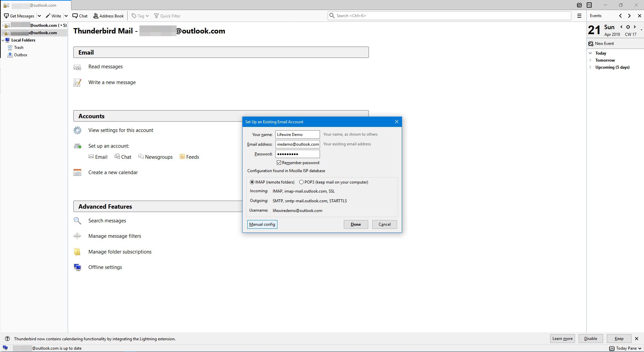Click Create a new calendar

click(x=113, y=172)
